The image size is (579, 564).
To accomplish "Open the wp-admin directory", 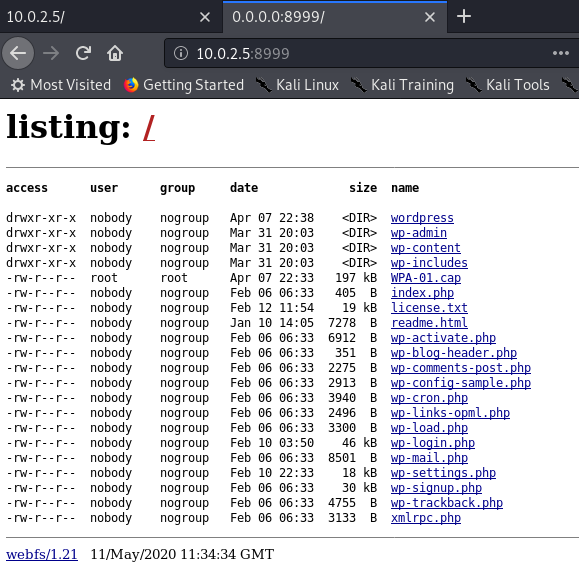I will [419, 233].
